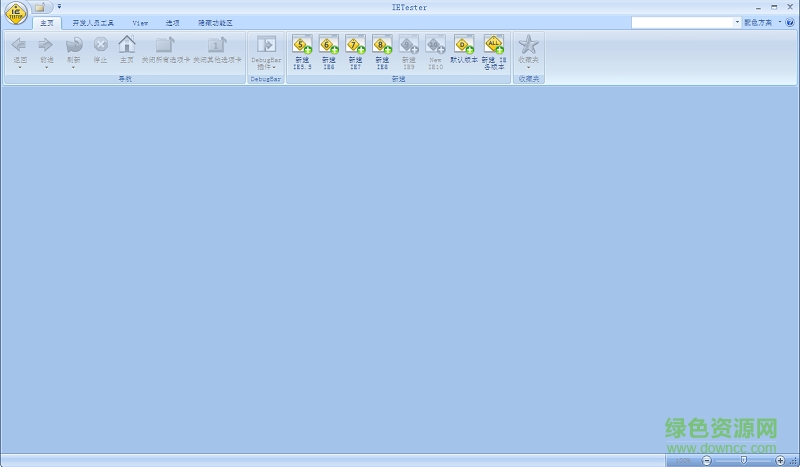Open the address bar dropdown arrow
Screen dimensions: 800x467
(737, 22)
